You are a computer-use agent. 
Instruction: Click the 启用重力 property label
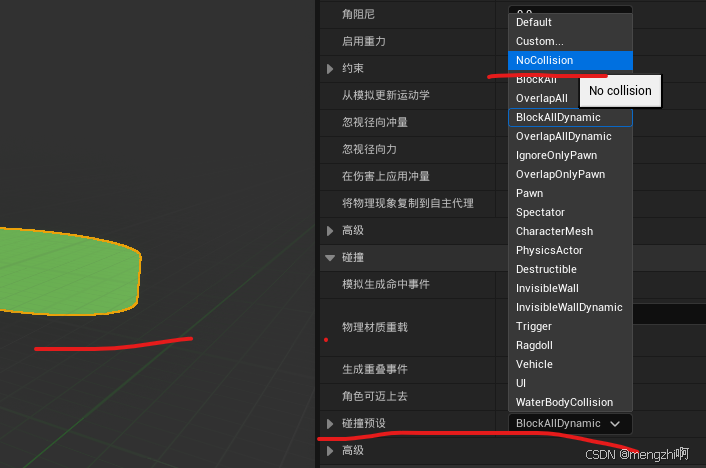click(x=364, y=41)
